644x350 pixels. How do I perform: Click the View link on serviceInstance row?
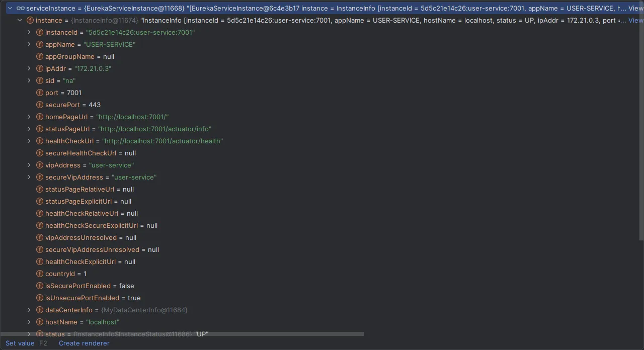(635, 8)
